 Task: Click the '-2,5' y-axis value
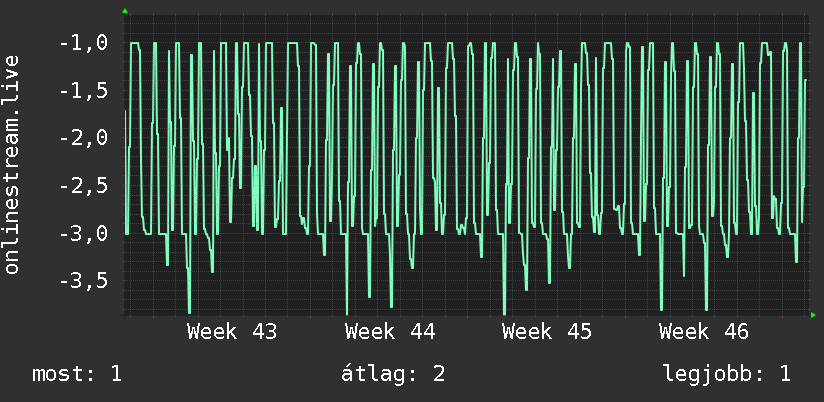[x=84, y=186]
